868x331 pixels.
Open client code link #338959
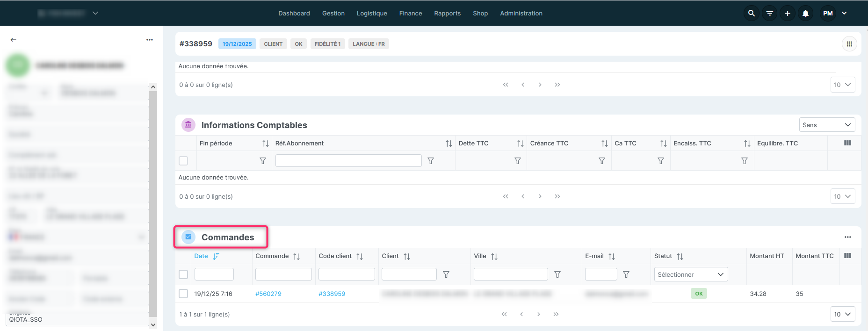332,294
